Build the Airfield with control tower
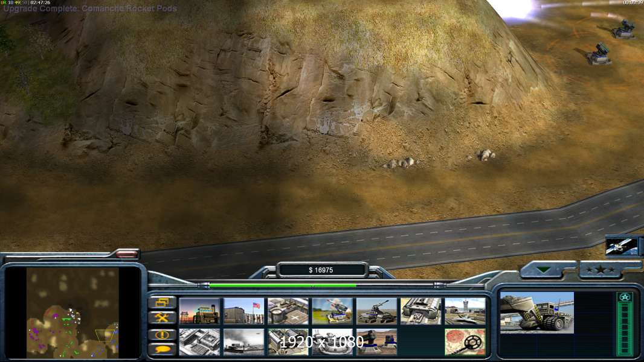 pyautogui.click(x=465, y=311)
